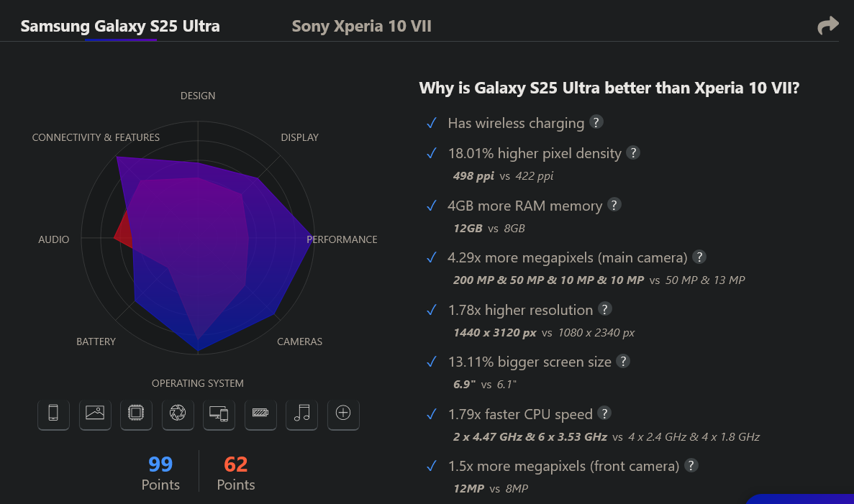The height and width of the screenshot is (504, 854).
Task: Open the display category image icon
Action: (95, 413)
